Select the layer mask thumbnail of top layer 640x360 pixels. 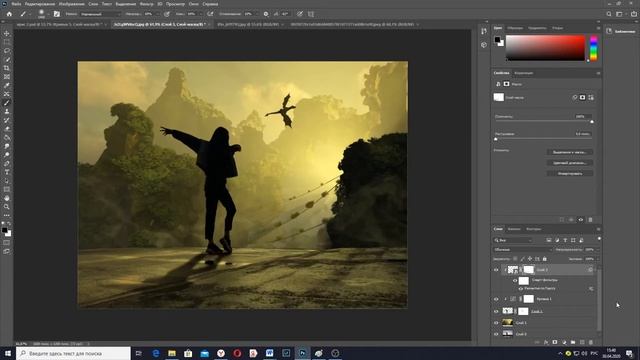(x=529, y=270)
